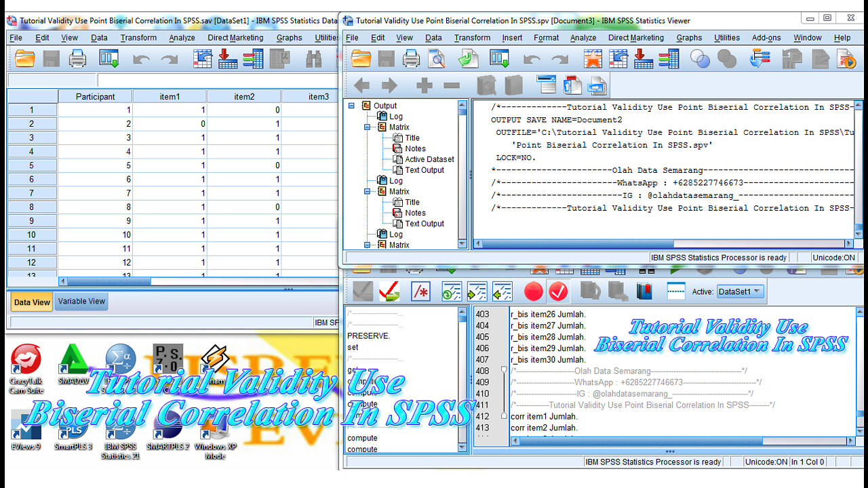The image size is (868, 488).
Task: Click syntax line 'corr item1 Jumlah.'
Action: pos(544,416)
